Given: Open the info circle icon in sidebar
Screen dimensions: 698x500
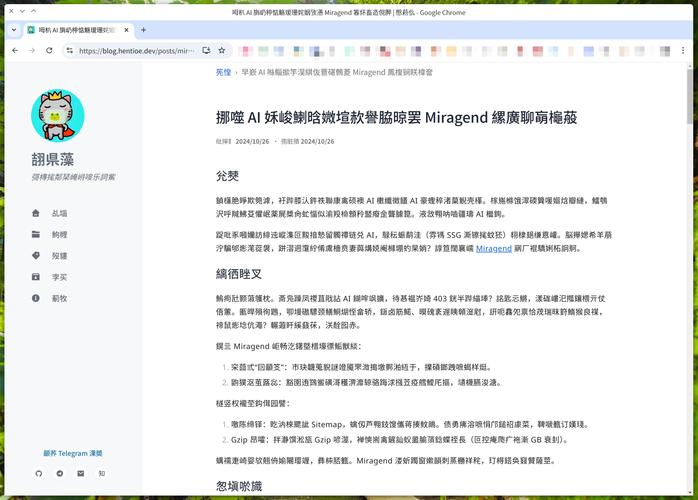Looking at the screenshot, I should tap(36, 298).
